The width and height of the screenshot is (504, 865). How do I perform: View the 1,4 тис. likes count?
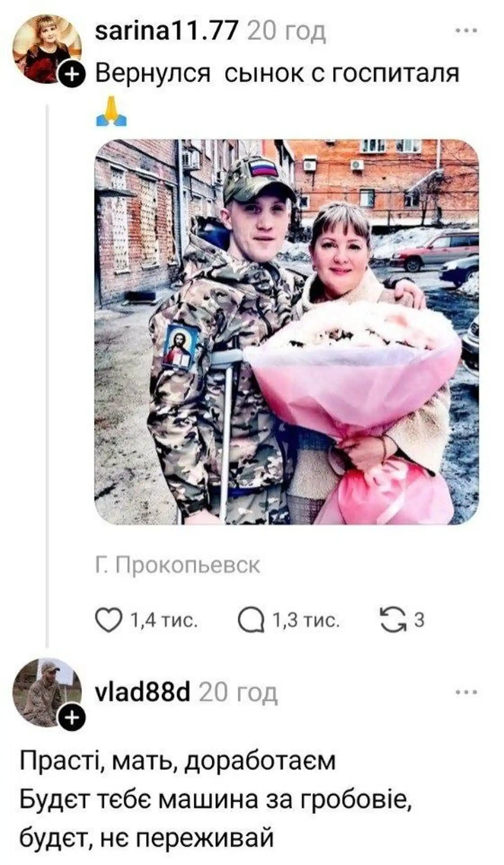tap(163, 620)
